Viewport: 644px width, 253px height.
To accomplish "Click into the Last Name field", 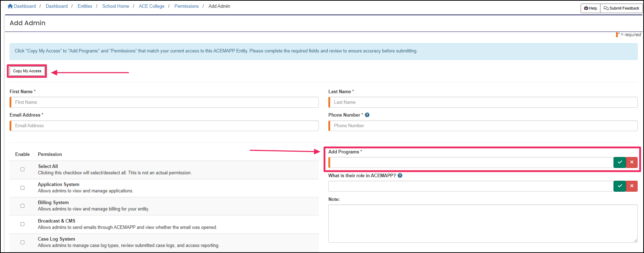I will click(x=483, y=102).
